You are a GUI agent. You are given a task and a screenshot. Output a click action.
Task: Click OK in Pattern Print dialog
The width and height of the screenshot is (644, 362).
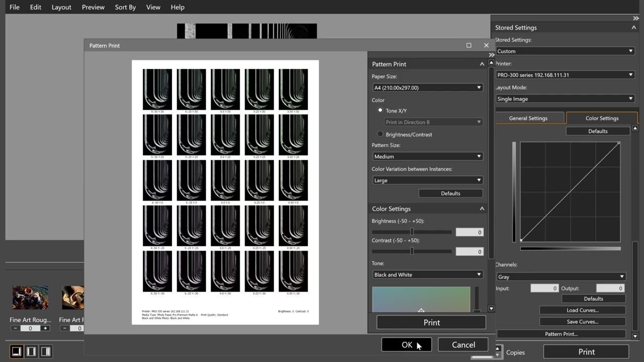click(407, 344)
